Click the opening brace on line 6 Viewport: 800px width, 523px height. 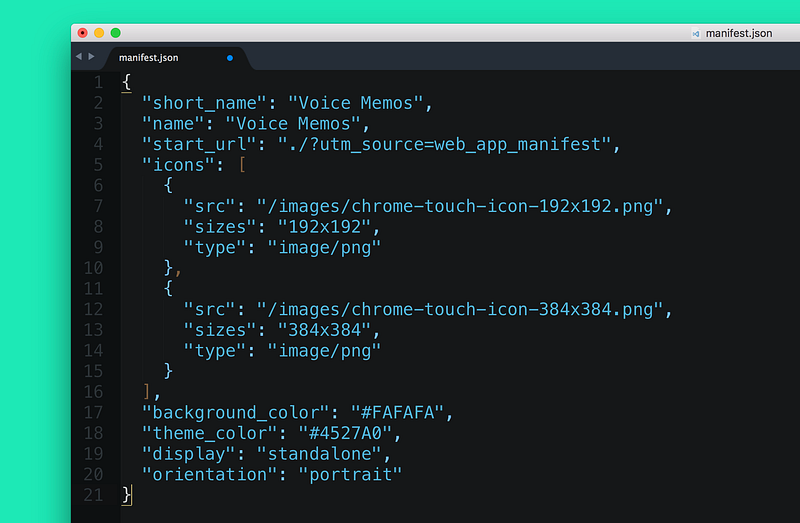pos(168,185)
